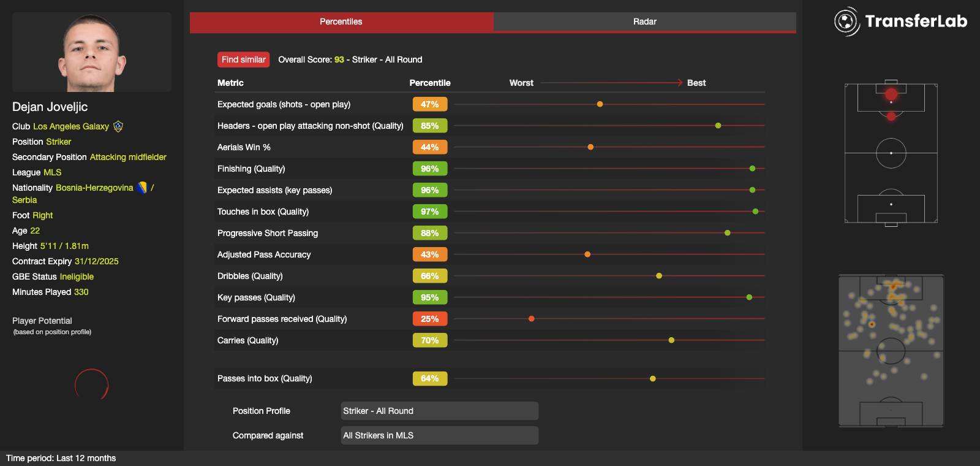This screenshot has height=466, width=980.
Task: Open the Compared against dropdown
Action: 440,435
